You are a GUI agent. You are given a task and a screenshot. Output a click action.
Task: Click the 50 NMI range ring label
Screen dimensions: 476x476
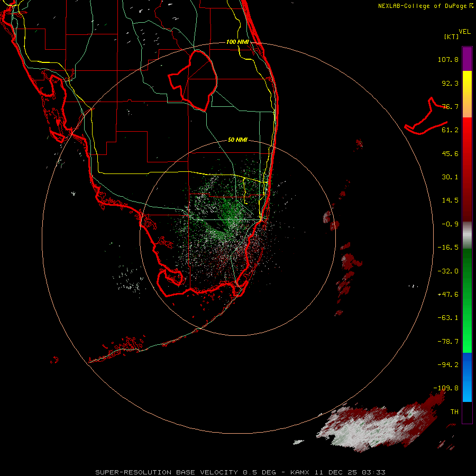(237, 140)
